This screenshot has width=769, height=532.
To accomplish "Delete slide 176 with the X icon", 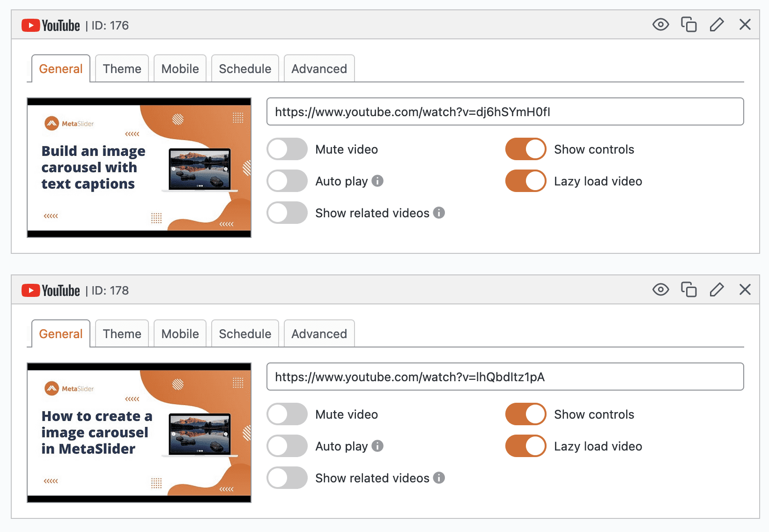I will pyautogui.click(x=745, y=24).
